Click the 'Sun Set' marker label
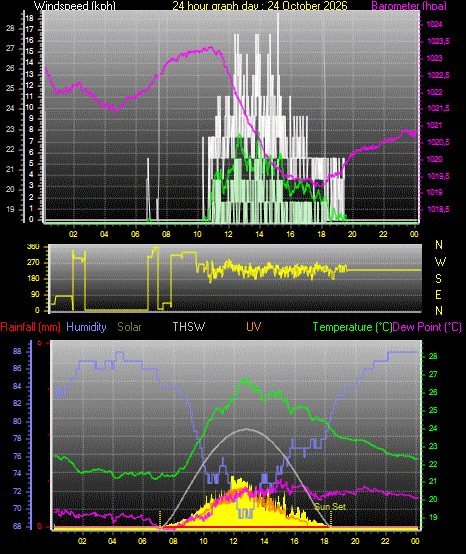466x554 pixels. point(330,507)
